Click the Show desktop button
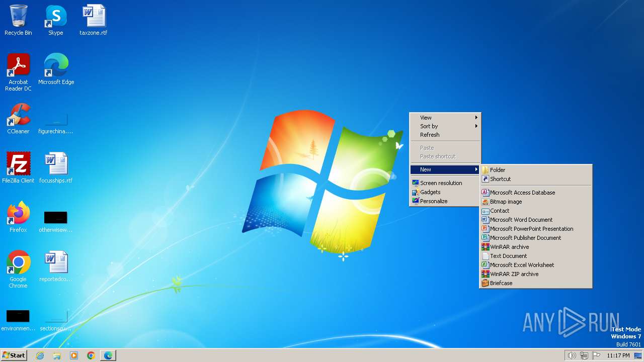 coord(638,355)
